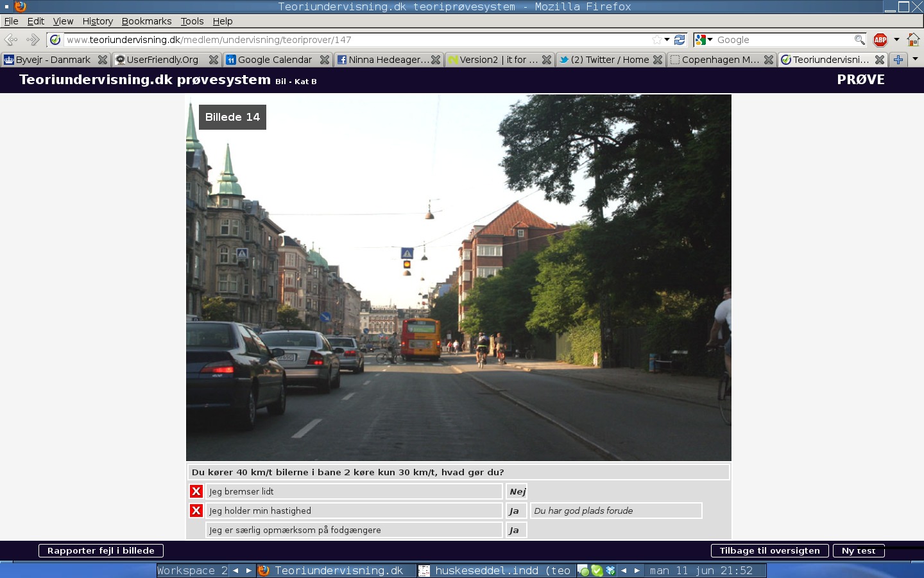Screen dimensions: 924x578
Task: Close the Google Calendar tab
Action: (x=325, y=60)
